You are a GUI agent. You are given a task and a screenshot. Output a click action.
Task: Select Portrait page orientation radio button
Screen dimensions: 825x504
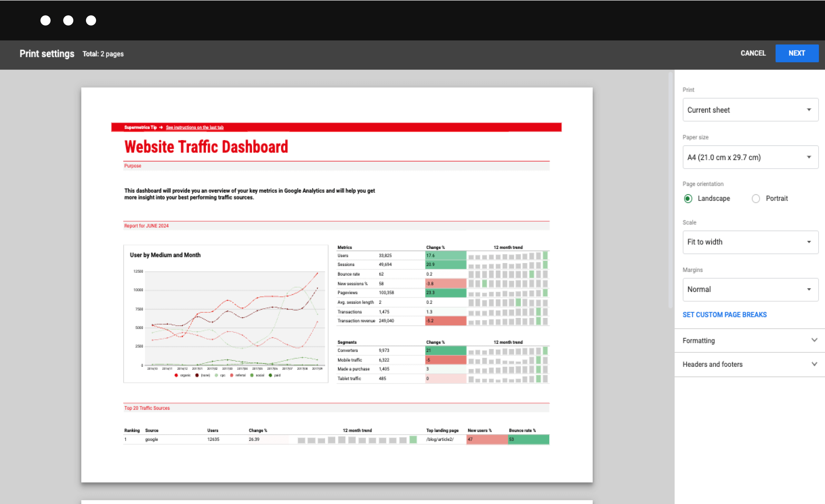pyautogui.click(x=756, y=198)
